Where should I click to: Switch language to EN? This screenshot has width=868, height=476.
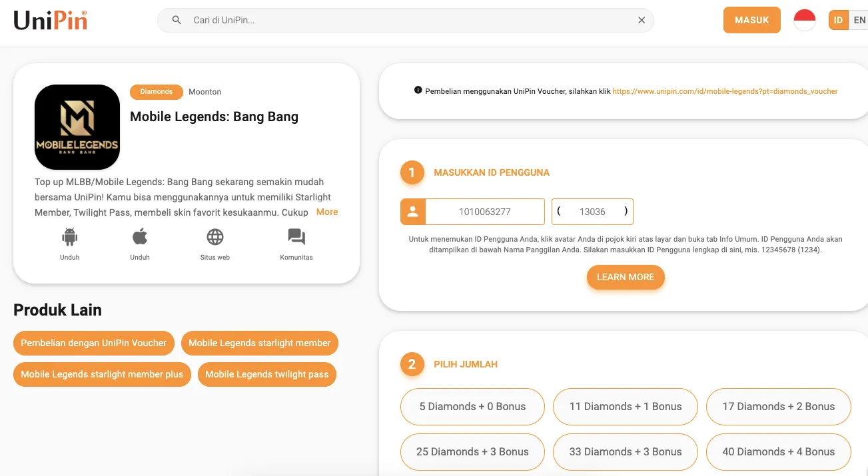point(859,20)
